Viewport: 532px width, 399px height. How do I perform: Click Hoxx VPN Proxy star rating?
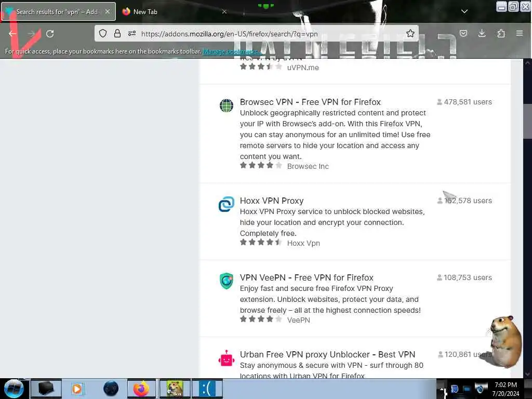tap(261, 242)
